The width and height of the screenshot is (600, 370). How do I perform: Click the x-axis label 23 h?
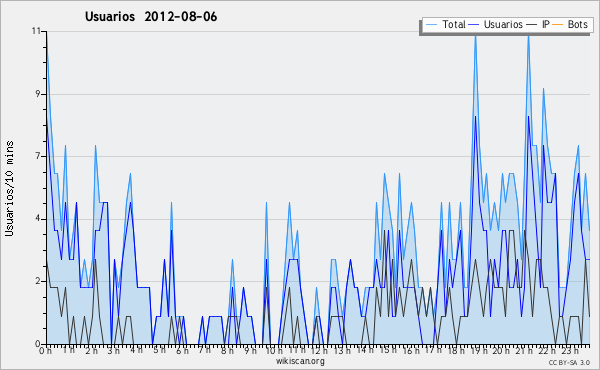pyautogui.click(x=569, y=350)
